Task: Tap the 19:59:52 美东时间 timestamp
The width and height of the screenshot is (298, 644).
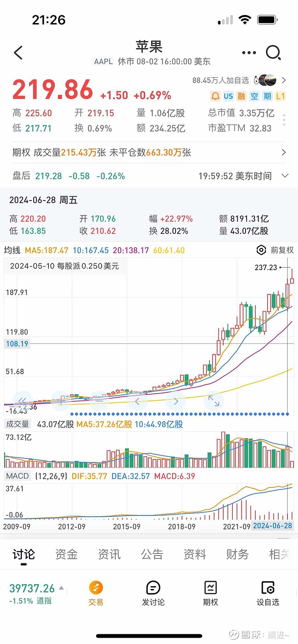Action: coord(235,176)
